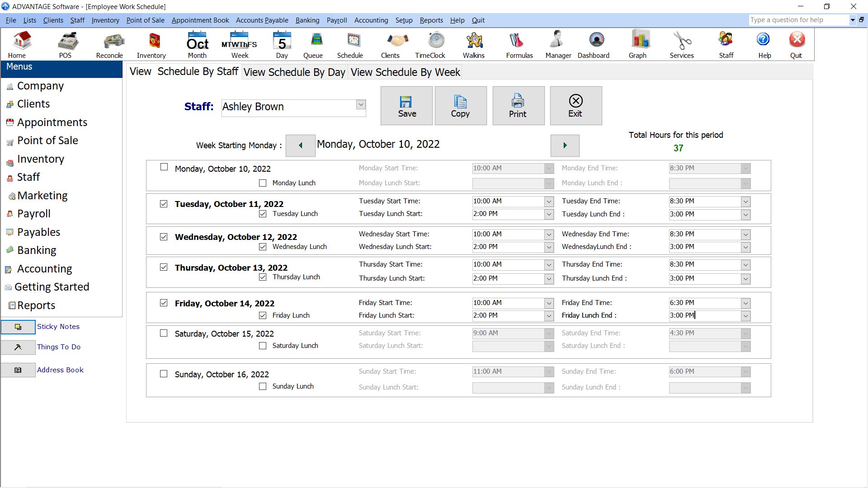Screen dimensions: 868x488
Task: Open Wednesday End Time dropdown
Action: click(x=745, y=235)
